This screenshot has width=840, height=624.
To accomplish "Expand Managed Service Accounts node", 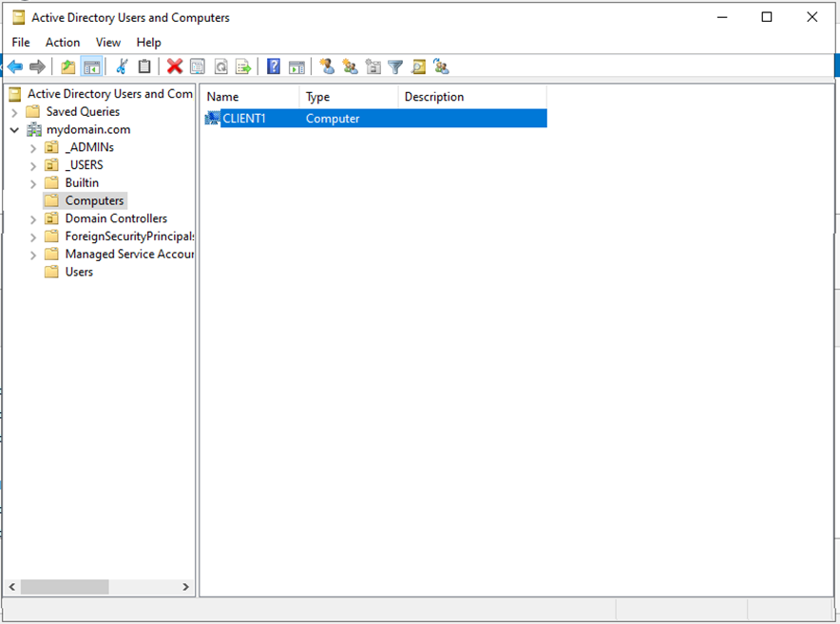I will click(33, 255).
